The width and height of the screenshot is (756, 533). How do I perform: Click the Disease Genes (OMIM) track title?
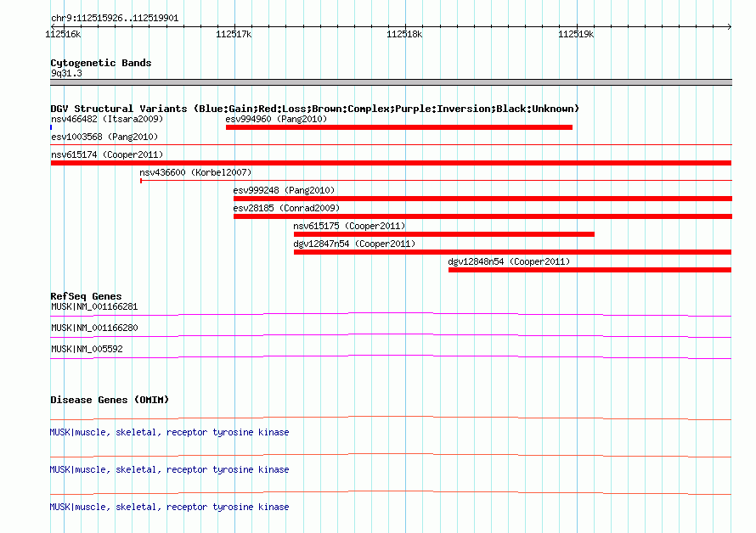[x=110, y=400]
